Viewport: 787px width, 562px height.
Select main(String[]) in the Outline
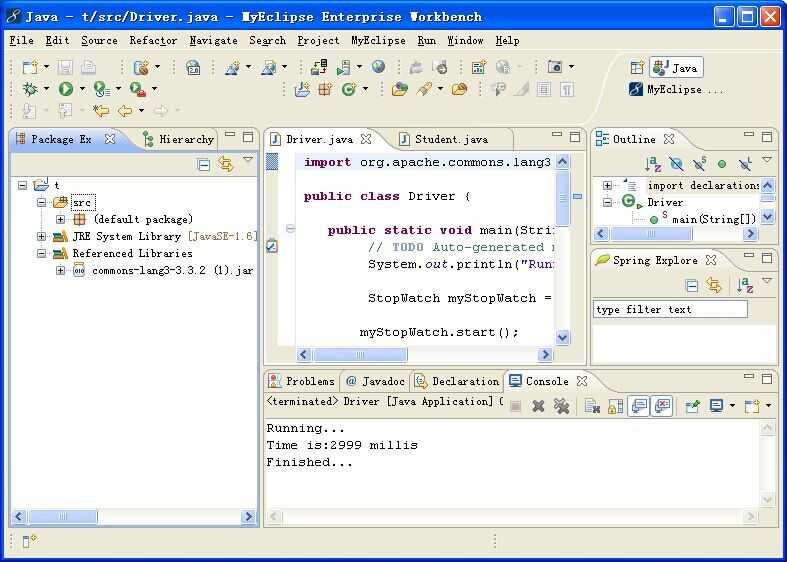703,219
